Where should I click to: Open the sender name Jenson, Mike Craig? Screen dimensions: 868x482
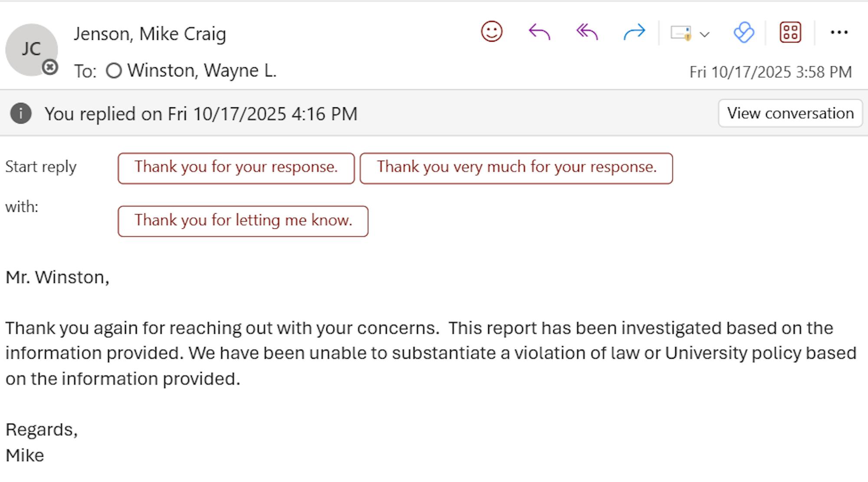click(150, 34)
